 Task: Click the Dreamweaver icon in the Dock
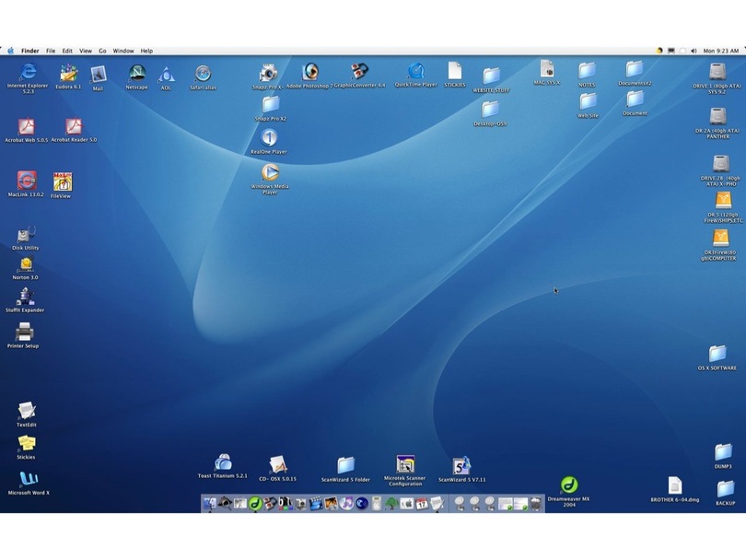(x=255, y=504)
